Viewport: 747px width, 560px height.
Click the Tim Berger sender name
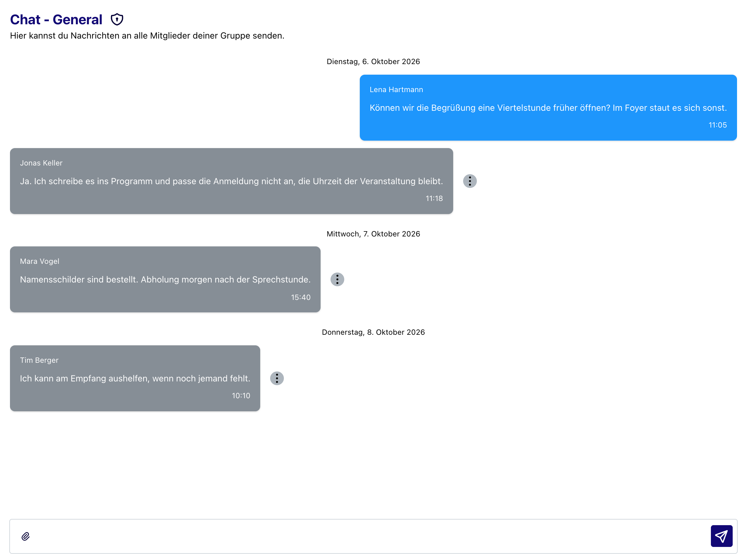pyautogui.click(x=39, y=360)
